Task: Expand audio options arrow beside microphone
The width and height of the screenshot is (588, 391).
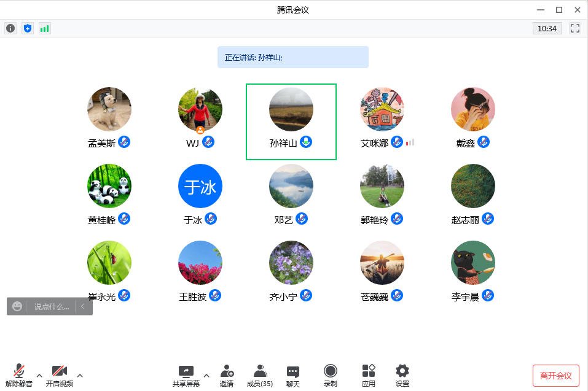Action: tap(39, 375)
